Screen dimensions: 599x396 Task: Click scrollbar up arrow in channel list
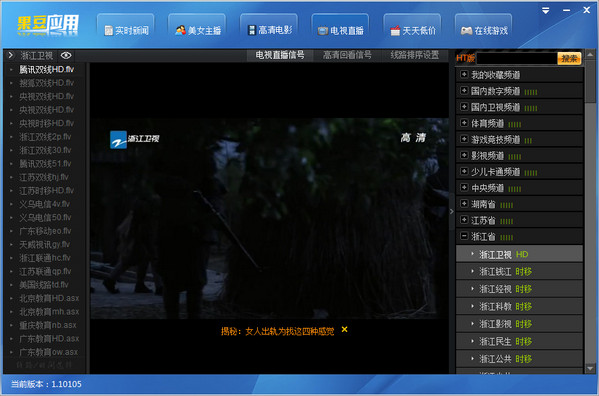tap(590, 55)
